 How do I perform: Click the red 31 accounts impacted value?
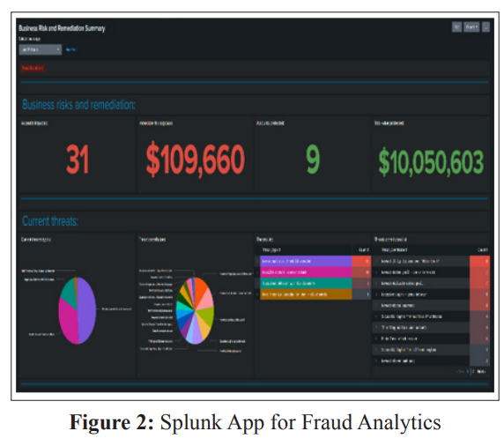(78, 160)
